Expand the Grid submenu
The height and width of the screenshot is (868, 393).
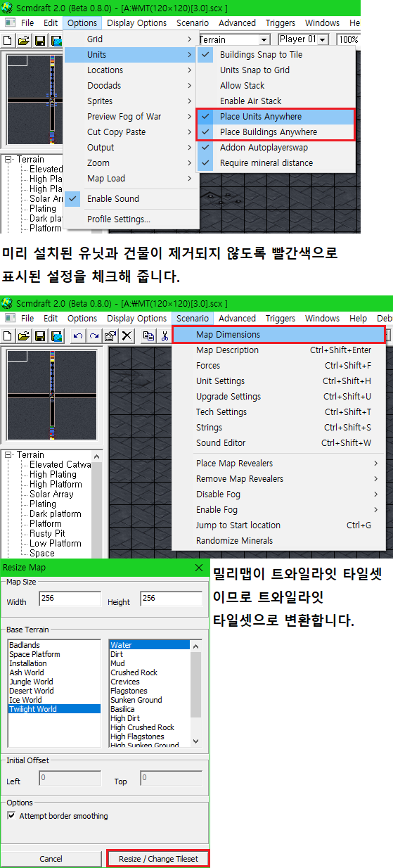(x=131, y=39)
